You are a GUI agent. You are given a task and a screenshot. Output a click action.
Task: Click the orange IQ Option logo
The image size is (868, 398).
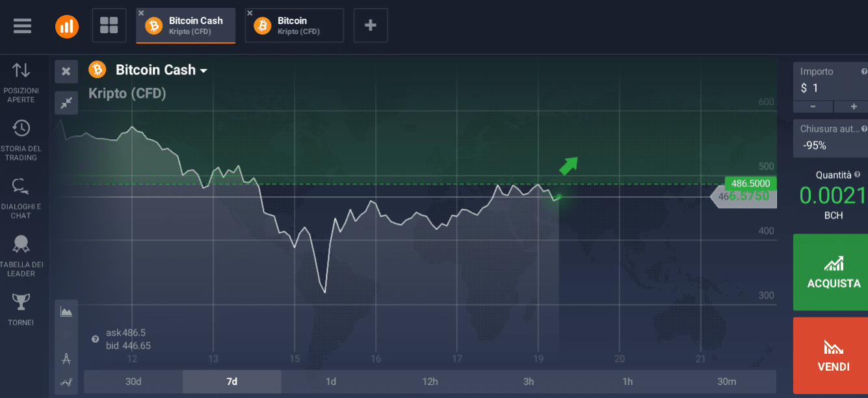(x=67, y=26)
